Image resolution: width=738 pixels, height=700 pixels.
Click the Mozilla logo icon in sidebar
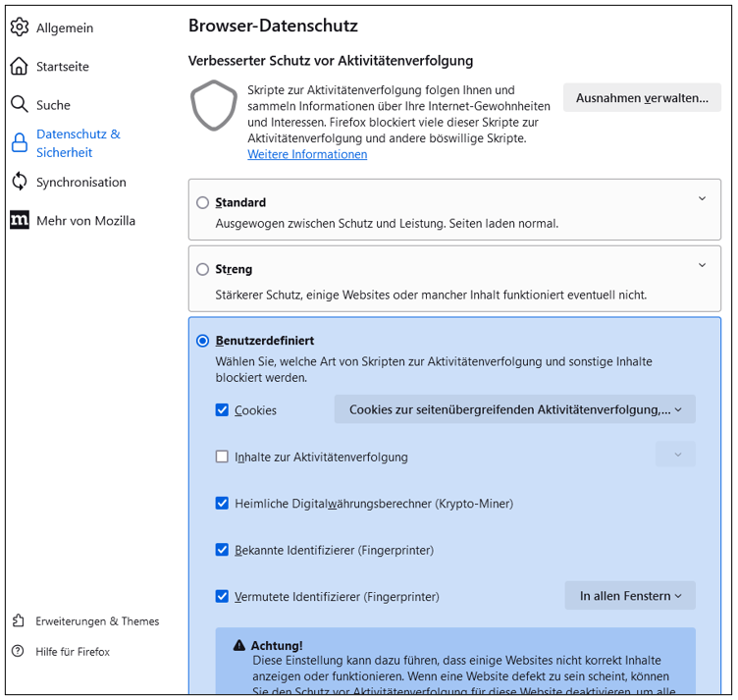(20, 220)
